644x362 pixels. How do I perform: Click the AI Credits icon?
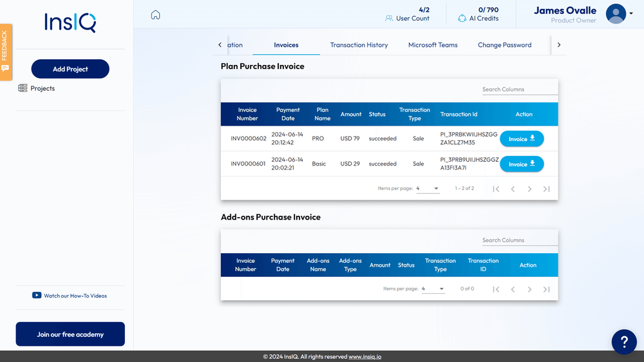click(x=462, y=19)
